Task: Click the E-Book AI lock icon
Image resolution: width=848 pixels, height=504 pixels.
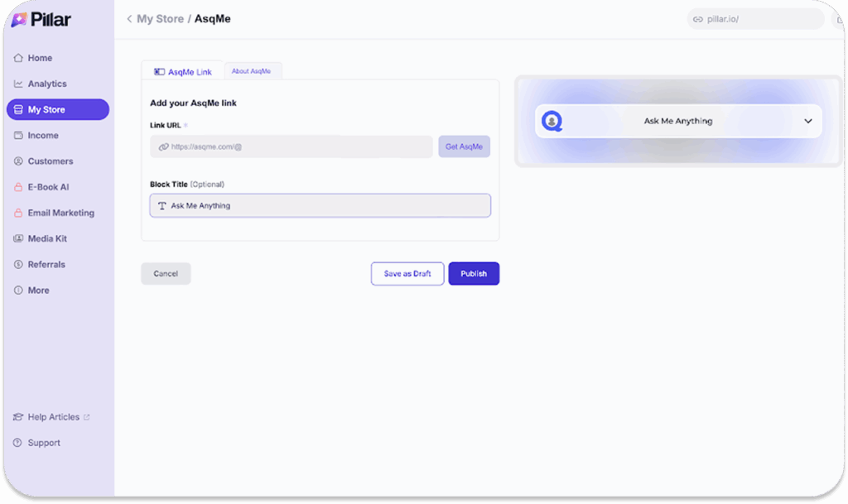Action: pos(18,187)
